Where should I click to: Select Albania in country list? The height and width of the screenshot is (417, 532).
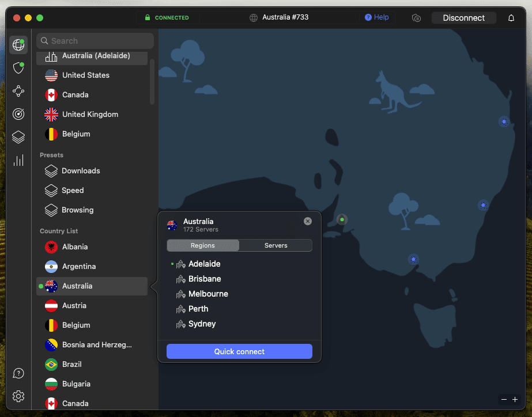tap(92, 247)
